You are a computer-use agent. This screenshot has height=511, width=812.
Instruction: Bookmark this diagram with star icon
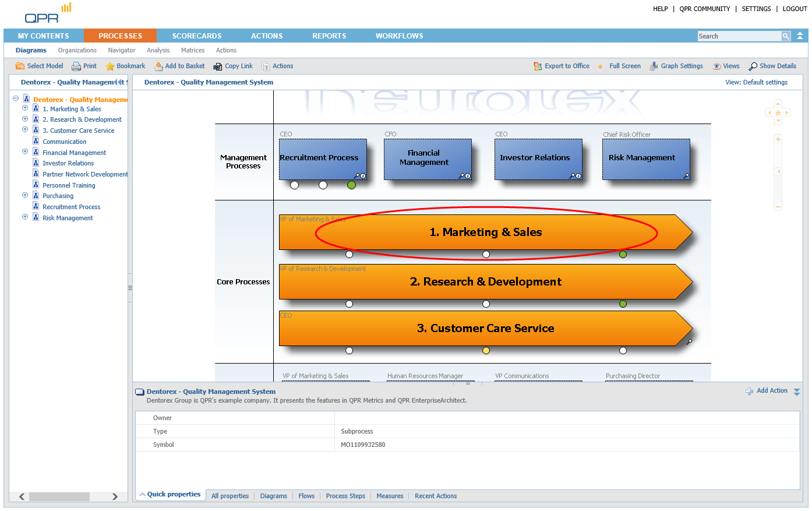click(110, 66)
